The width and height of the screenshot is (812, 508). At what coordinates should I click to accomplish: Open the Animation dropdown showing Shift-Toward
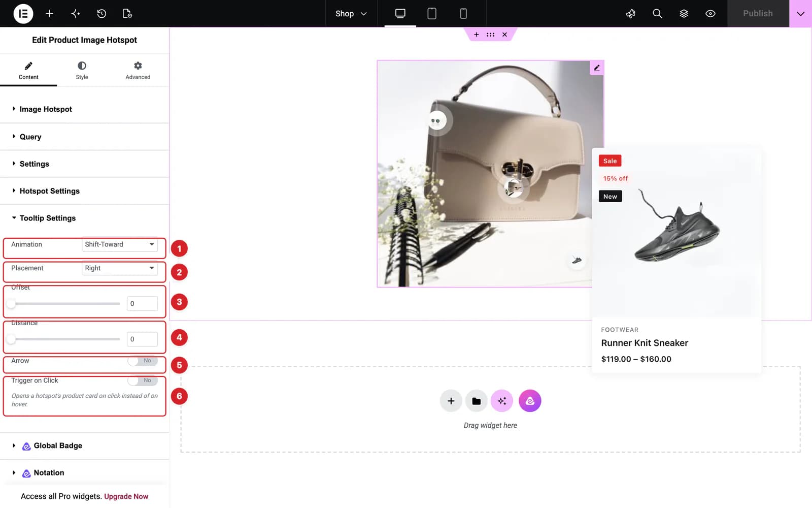120,244
